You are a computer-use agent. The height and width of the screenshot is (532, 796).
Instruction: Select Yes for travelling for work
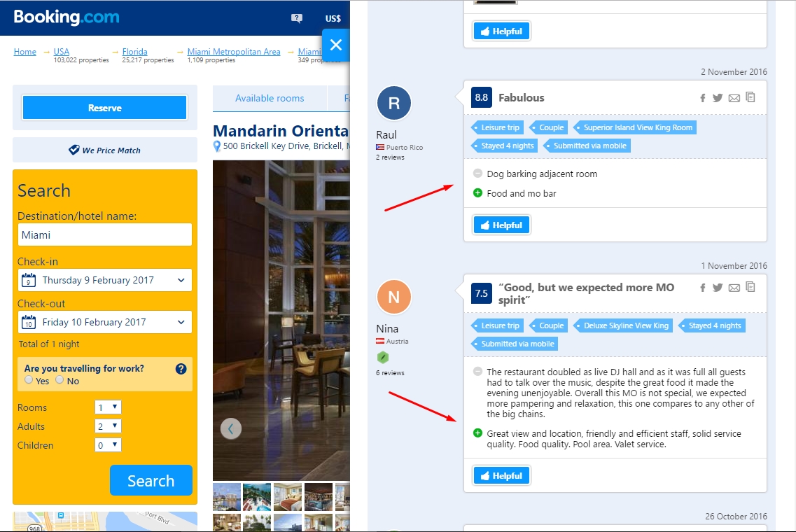[x=29, y=379]
